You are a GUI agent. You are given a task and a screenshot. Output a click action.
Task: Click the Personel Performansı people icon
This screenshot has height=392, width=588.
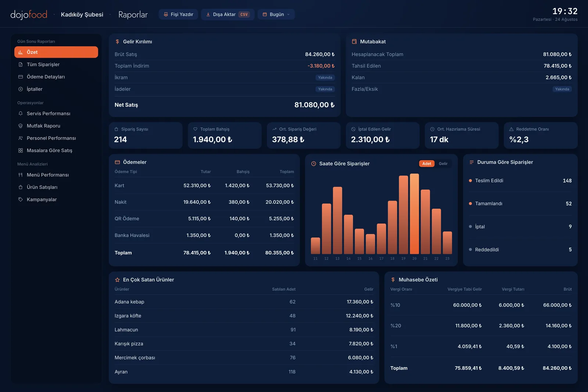click(x=21, y=138)
